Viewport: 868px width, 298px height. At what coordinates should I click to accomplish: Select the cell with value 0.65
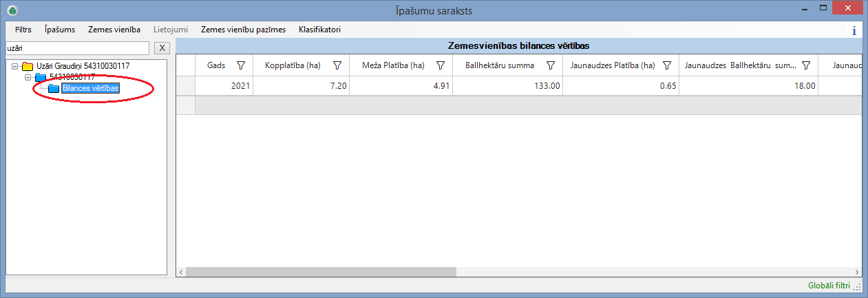(x=620, y=86)
